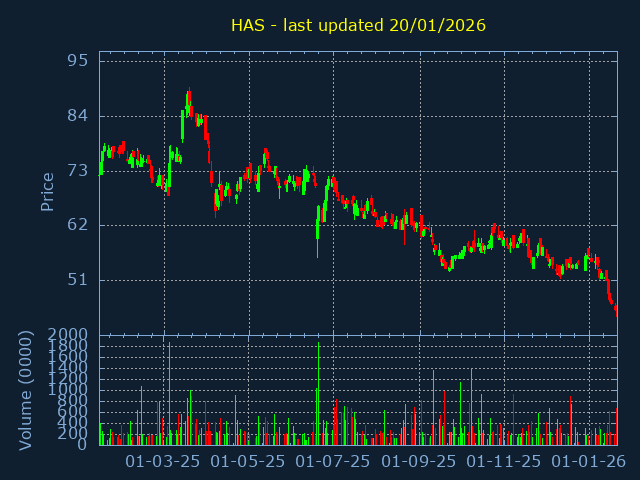This screenshot has height=480, width=640.
Task: Select the 62 price tick label
Action: [77, 225]
